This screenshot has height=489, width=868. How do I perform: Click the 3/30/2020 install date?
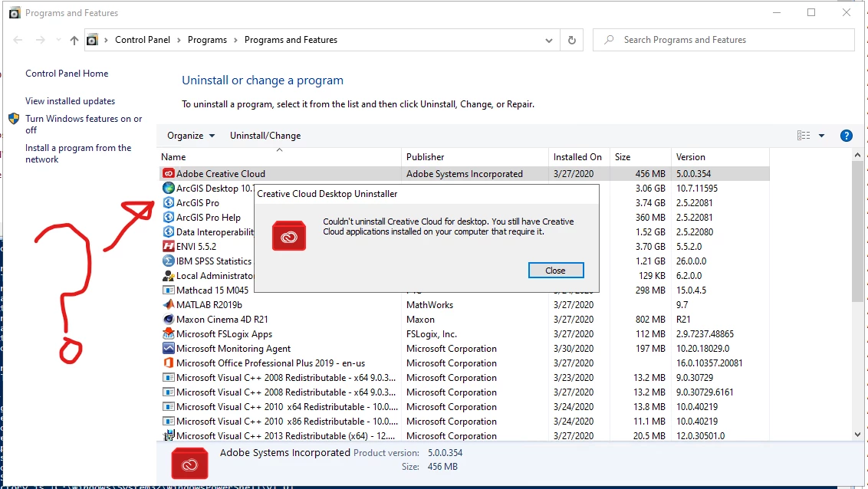(573, 349)
